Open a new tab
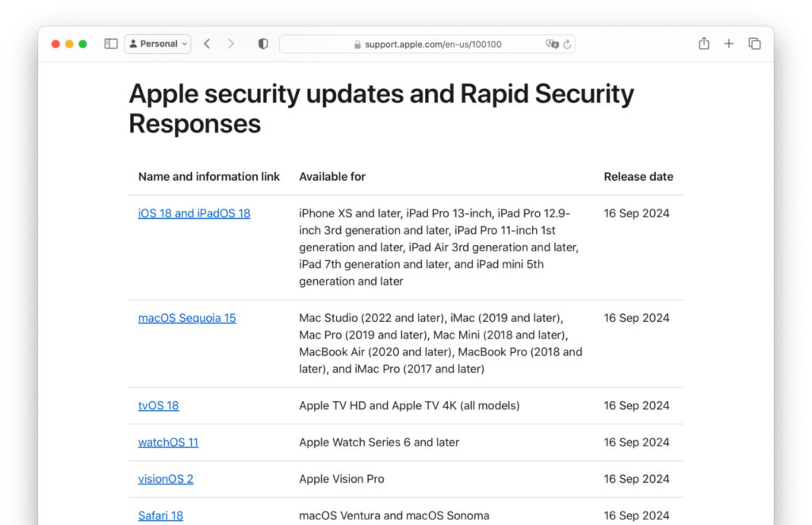 729,44
